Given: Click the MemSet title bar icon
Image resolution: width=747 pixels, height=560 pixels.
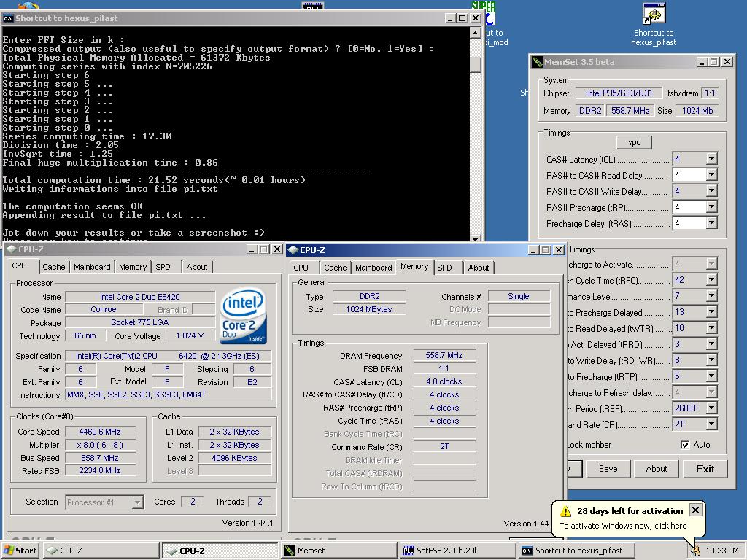Looking at the screenshot, I should point(537,62).
